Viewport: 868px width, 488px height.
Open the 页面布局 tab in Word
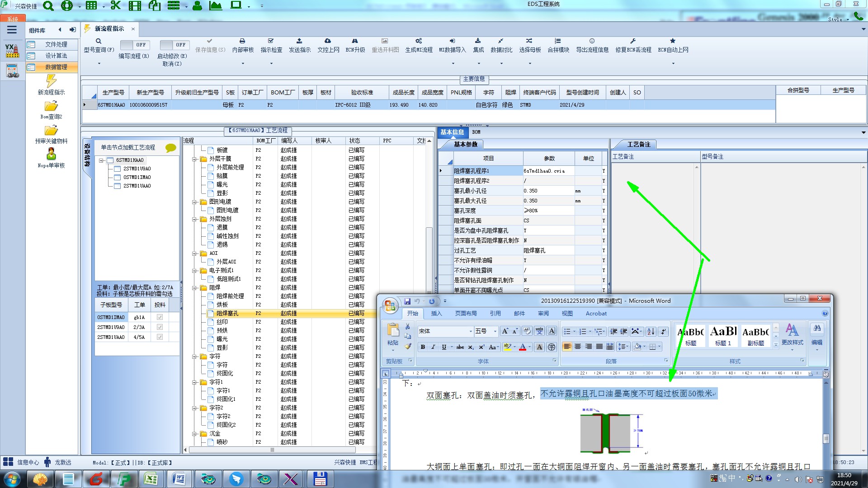(466, 313)
